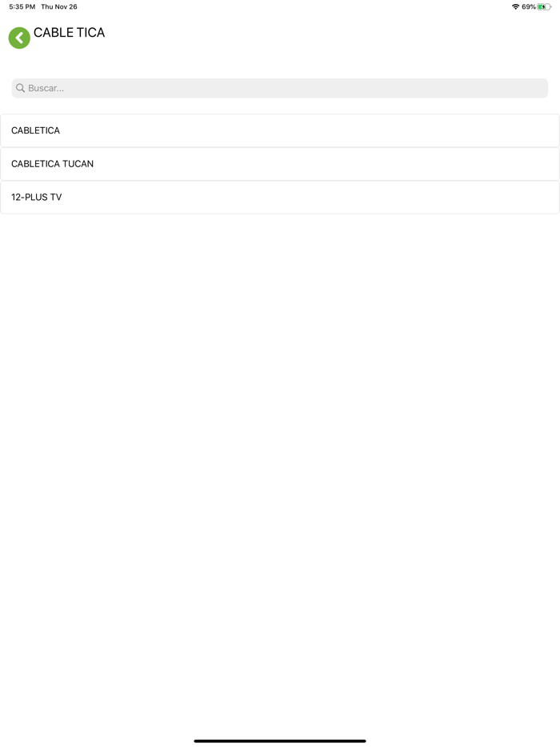The height and width of the screenshot is (747, 560).
Task: Open the CABLETICA list entry
Action: pos(280,130)
